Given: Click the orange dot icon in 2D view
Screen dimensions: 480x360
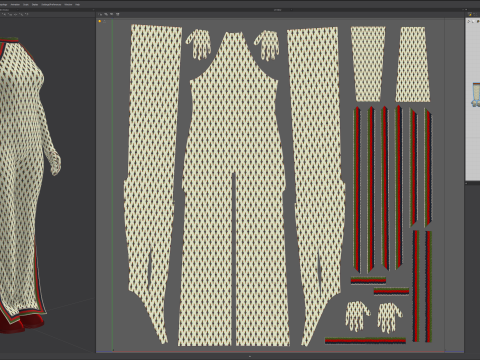Looking at the screenshot, I should [100, 21].
